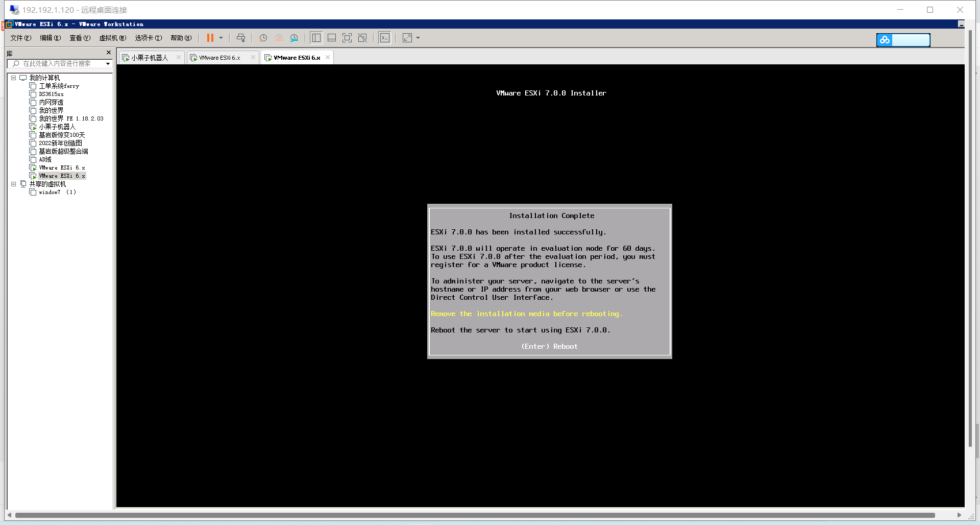This screenshot has width=980, height=525.
Task: Click the stretch guest display icon
Action: coord(407,38)
